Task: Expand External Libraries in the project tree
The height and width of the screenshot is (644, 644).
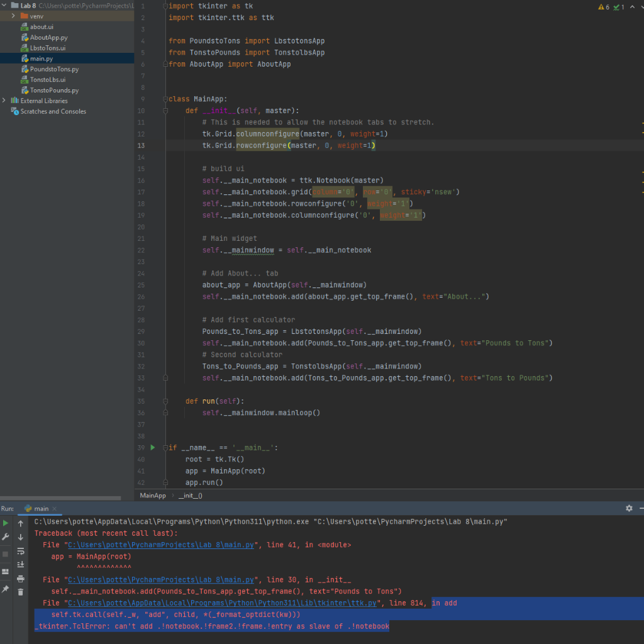Action: (x=4, y=101)
